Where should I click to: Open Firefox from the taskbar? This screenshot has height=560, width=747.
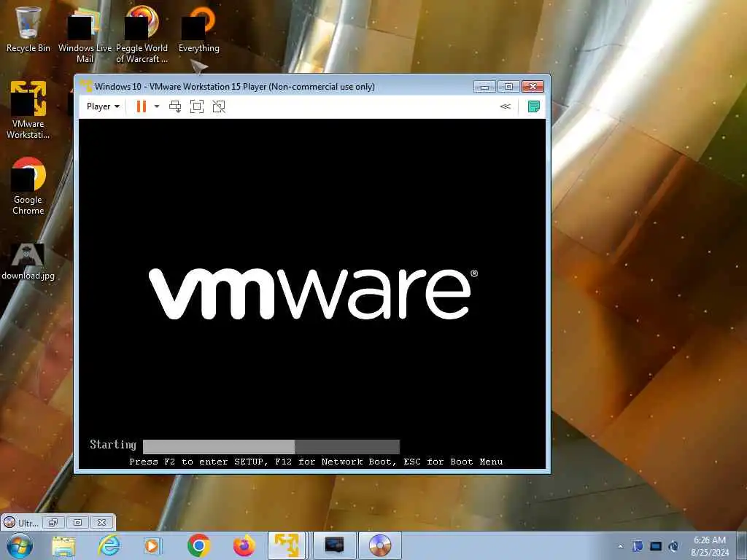244,545
